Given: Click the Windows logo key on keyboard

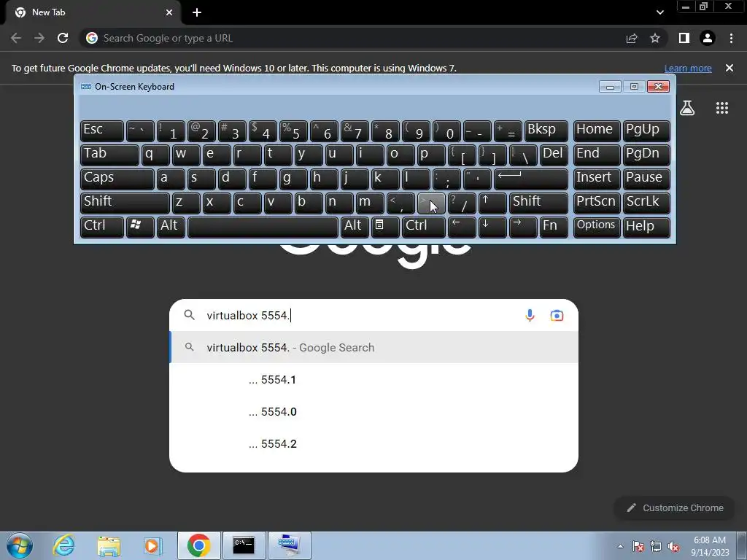Looking at the screenshot, I should pyautogui.click(x=140, y=227).
